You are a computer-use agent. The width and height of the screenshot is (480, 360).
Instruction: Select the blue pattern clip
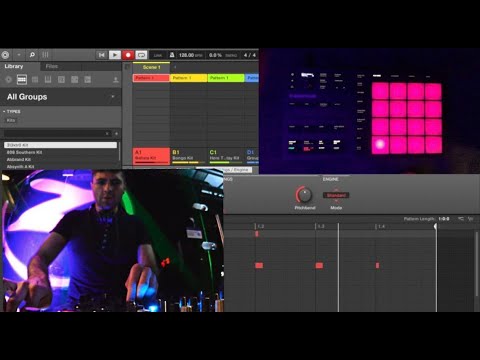[x=252, y=78]
